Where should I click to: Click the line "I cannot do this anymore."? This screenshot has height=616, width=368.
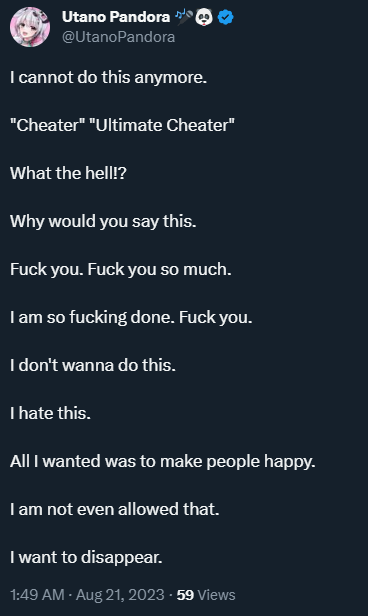pos(108,77)
